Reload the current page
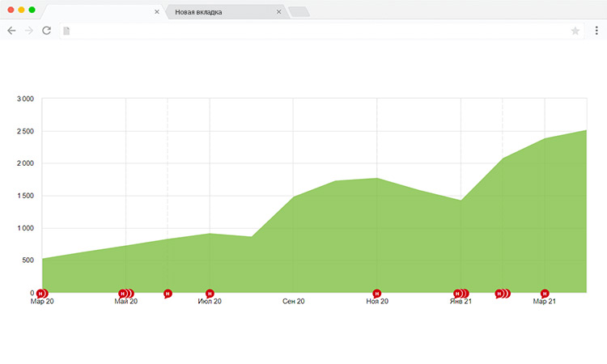Screen dimensions: 607x364 [x=47, y=31]
